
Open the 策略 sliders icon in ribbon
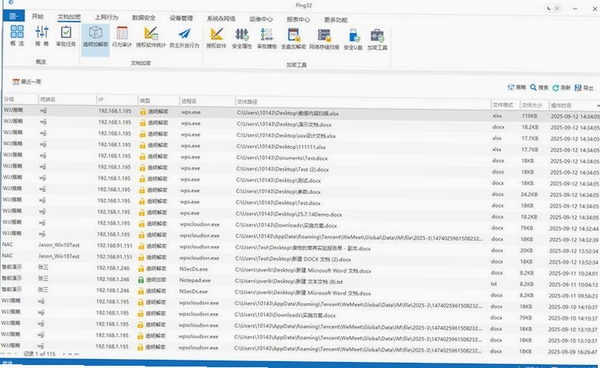coord(42,35)
